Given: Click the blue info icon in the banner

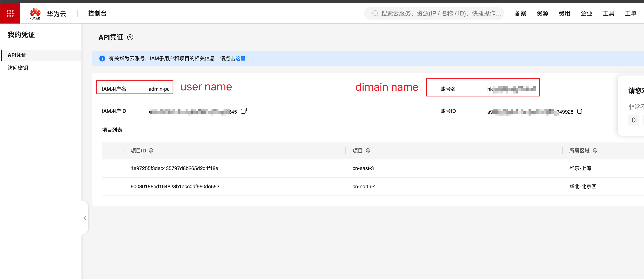Looking at the screenshot, I should [x=102, y=59].
